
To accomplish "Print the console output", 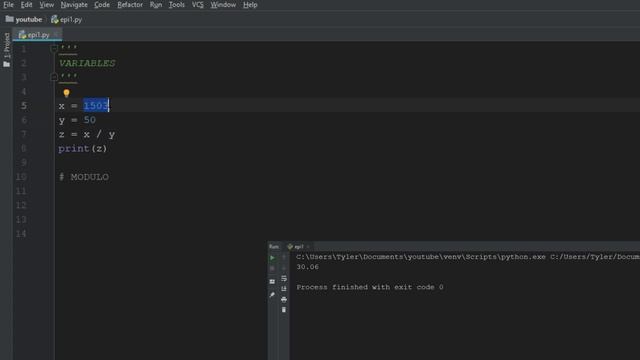I will (284, 300).
